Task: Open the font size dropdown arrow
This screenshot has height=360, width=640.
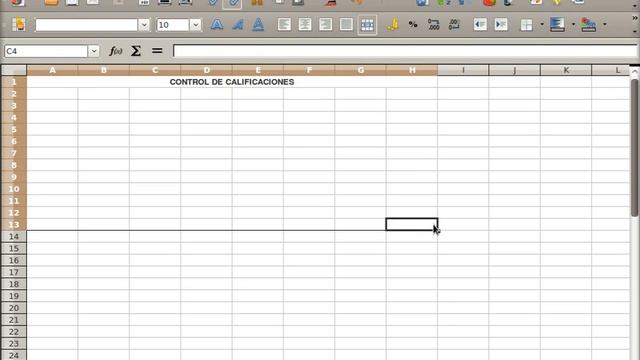Action: click(x=196, y=25)
